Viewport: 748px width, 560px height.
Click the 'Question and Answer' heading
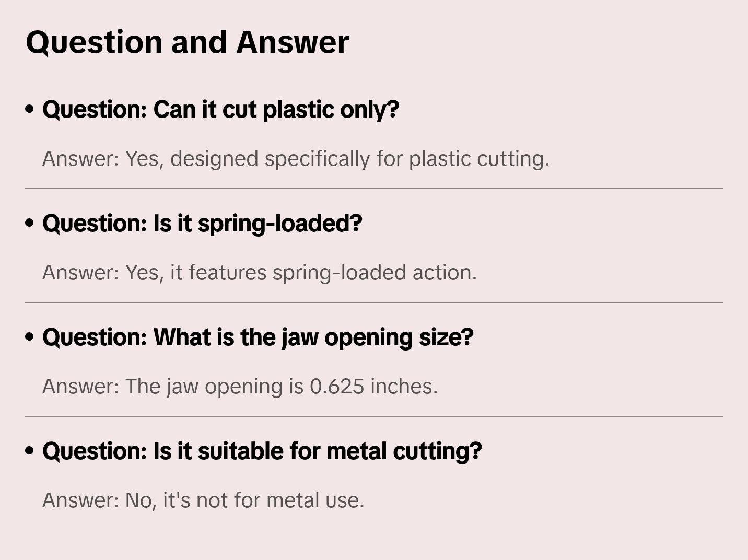click(x=187, y=42)
